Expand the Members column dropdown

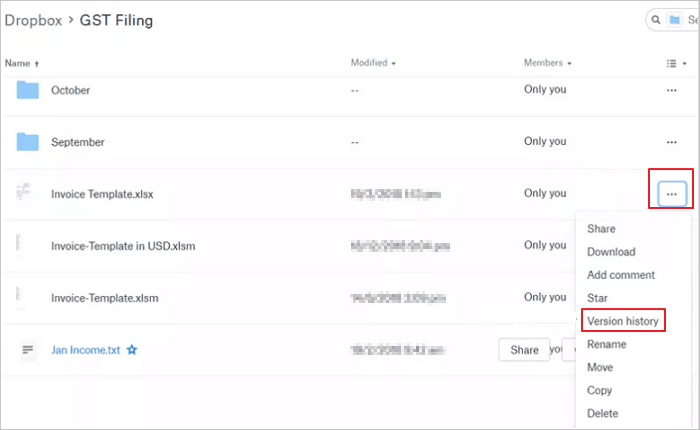tap(547, 63)
